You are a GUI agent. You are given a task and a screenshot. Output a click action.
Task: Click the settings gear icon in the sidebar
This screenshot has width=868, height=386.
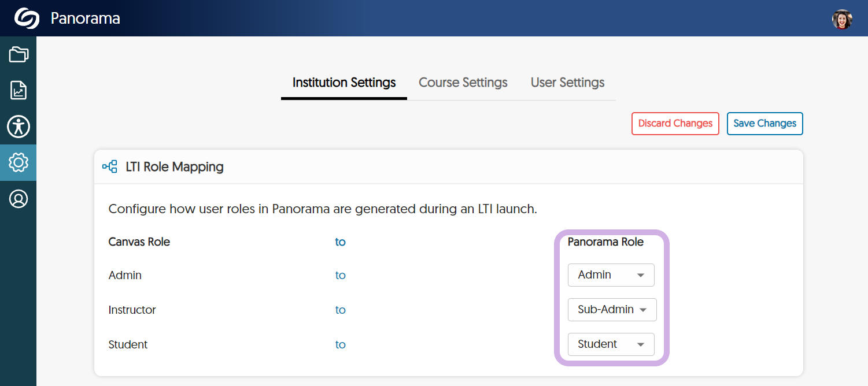tap(19, 162)
